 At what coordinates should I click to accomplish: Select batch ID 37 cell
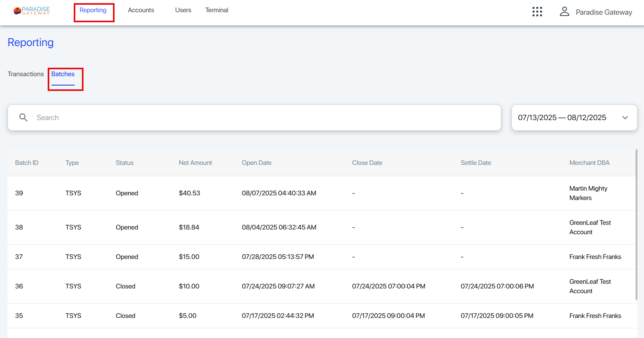(19, 257)
